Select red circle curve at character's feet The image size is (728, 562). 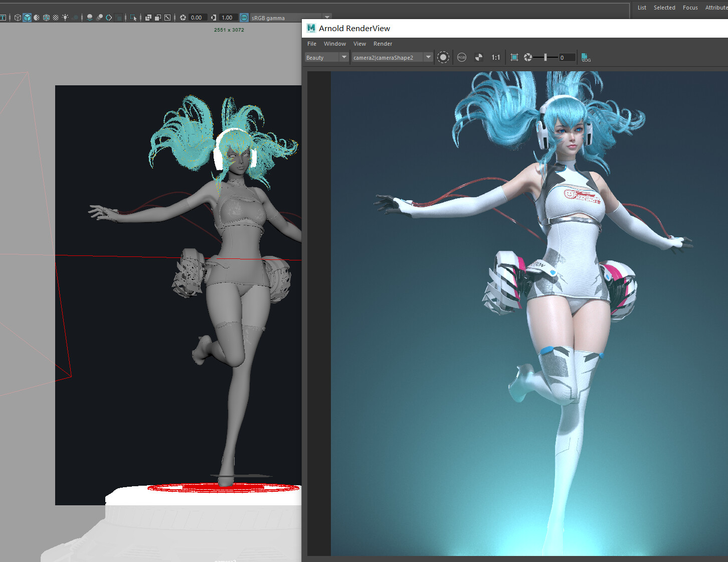click(x=224, y=488)
